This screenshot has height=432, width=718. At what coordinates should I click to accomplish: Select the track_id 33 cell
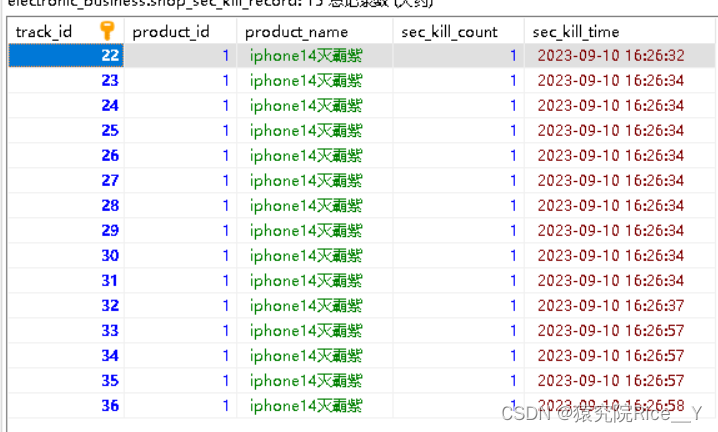pos(66,330)
